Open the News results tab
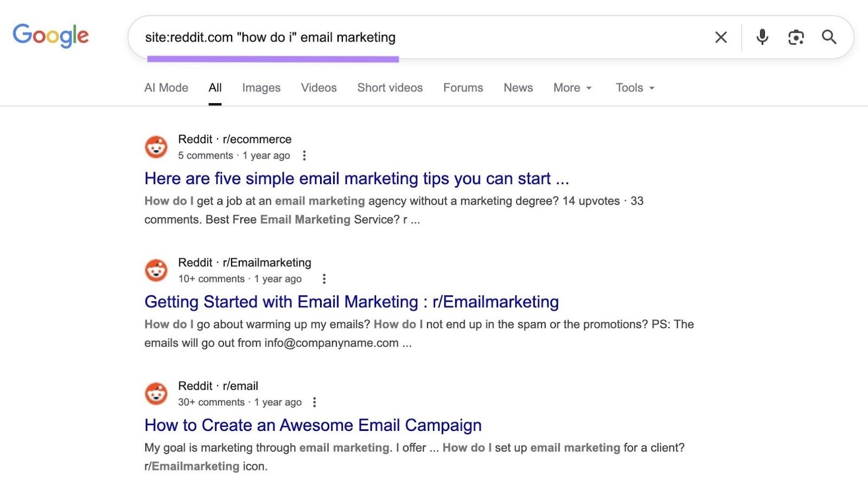 click(x=518, y=87)
